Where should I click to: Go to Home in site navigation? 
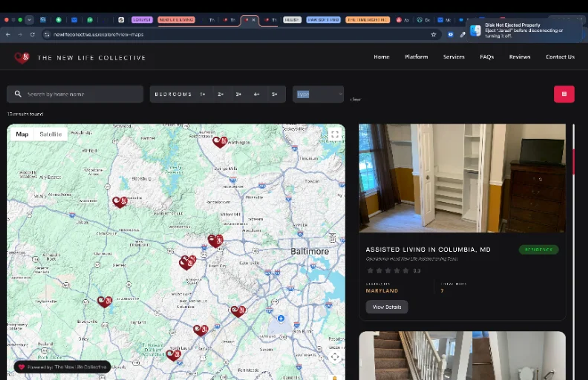click(382, 57)
